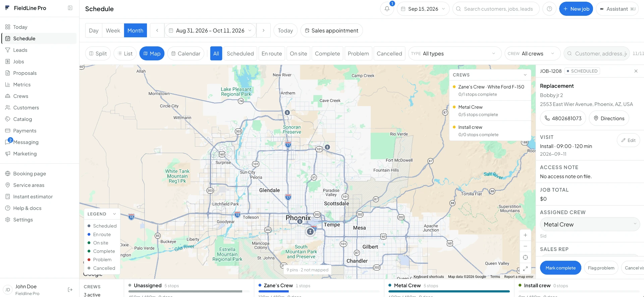Screen dimensions: 644x297
Task: Open the All crews dropdown
Action: point(532,54)
